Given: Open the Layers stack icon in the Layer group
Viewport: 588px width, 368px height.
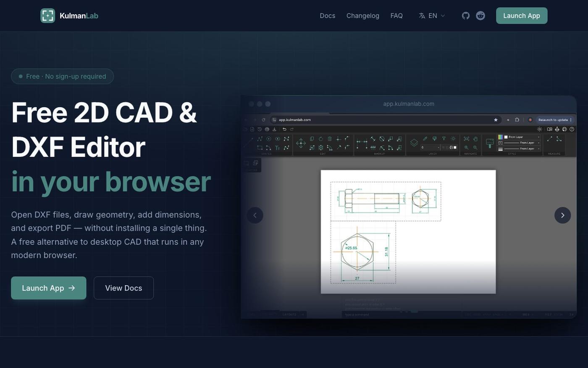Looking at the screenshot, I should (414, 143).
